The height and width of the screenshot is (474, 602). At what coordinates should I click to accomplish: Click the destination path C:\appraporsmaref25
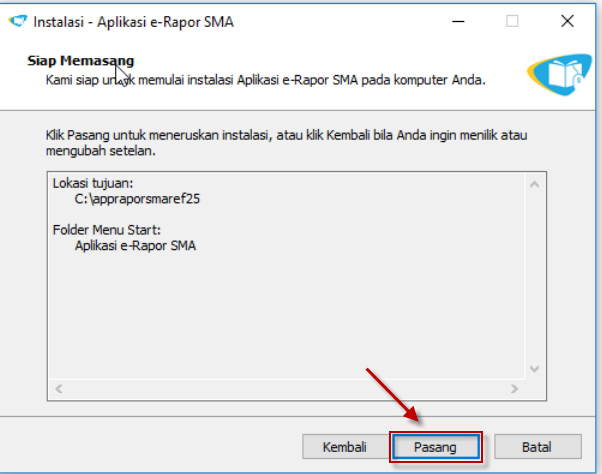pyautogui.click(x=131, y=199)
